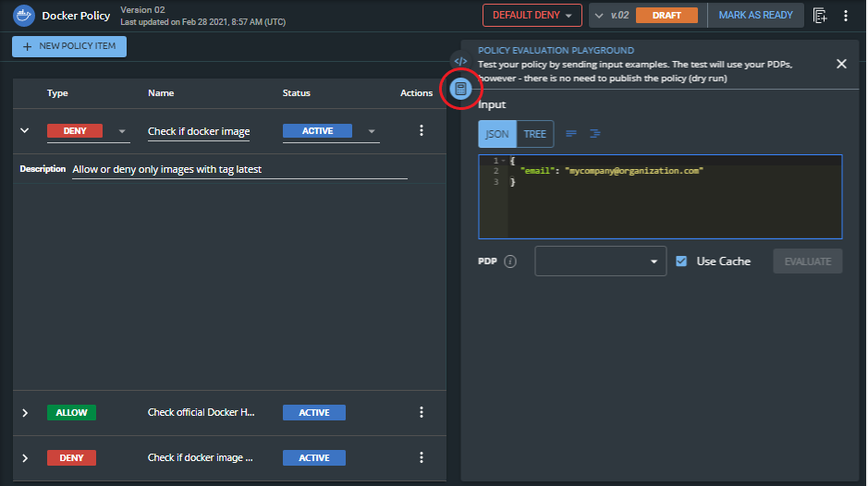
Task: Open actions menu for first DENY policy item
Action: (x=422, y=130)
